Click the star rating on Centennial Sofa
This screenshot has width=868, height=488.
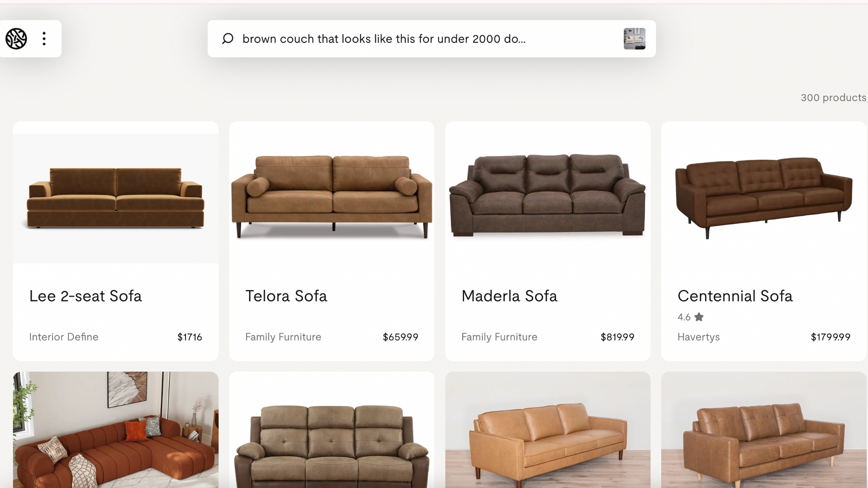coord(690,317)
